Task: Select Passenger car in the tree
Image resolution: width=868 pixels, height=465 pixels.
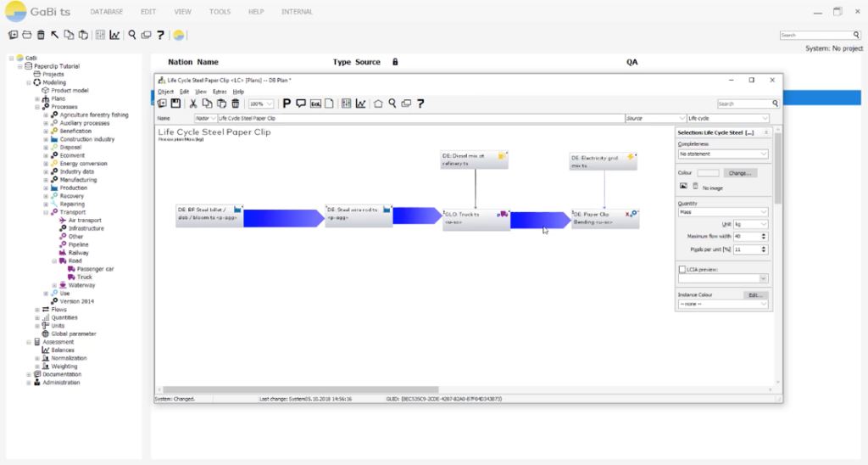Action: point(95,269)
